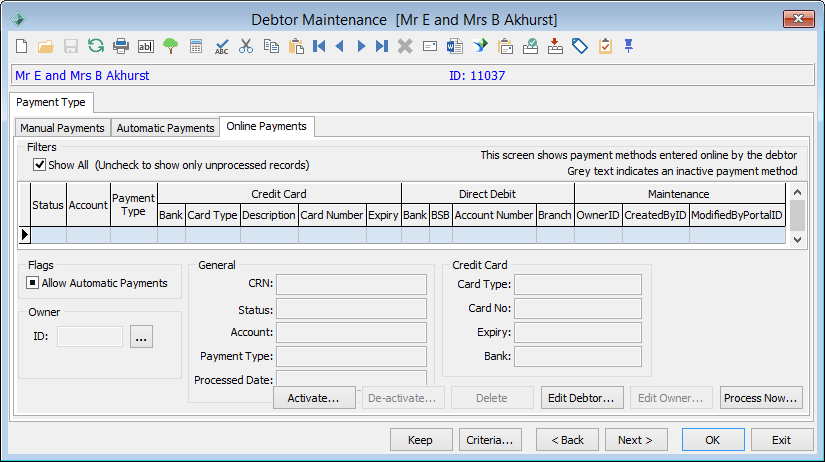
Task: Open the calculator icon
Action: 196,46
